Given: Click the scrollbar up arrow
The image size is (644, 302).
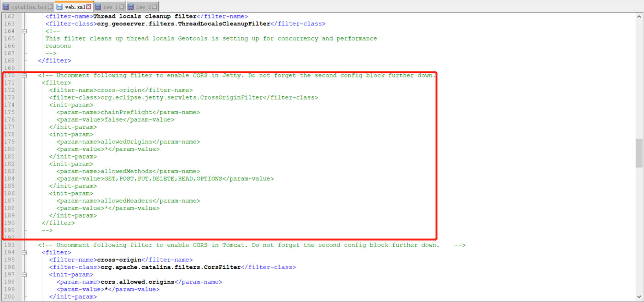Looking at the screenshot, I should pos(639,17).
